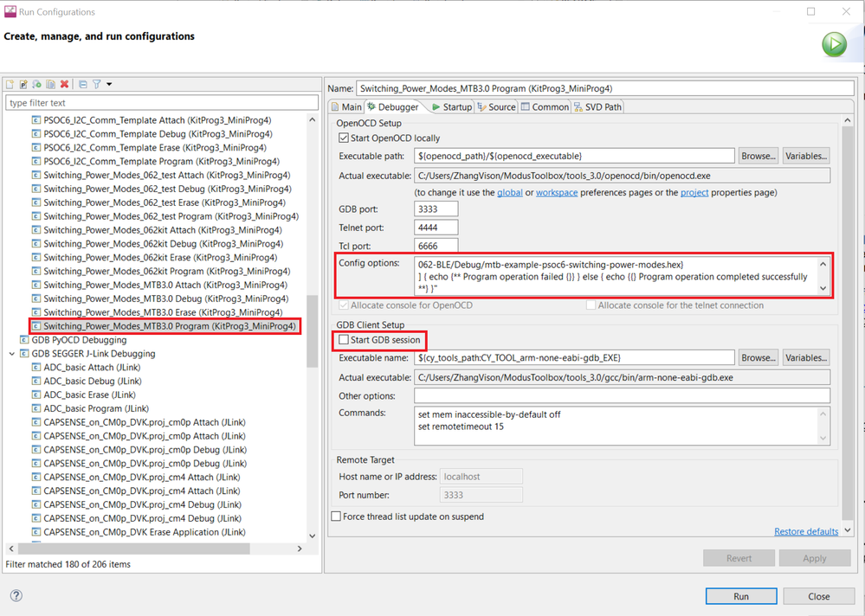Click the help question mark icon
Screen dimensions: 865x616
click(x=16, y=595)
